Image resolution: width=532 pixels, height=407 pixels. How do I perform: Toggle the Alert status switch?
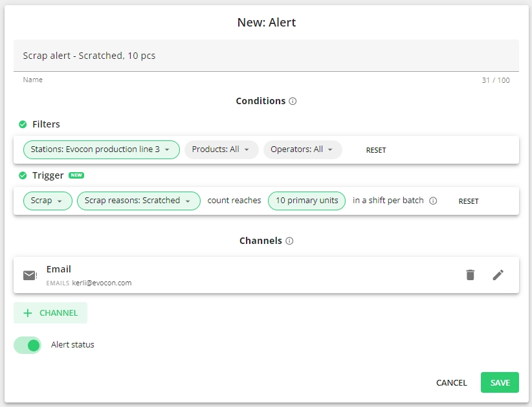point(27,346)
